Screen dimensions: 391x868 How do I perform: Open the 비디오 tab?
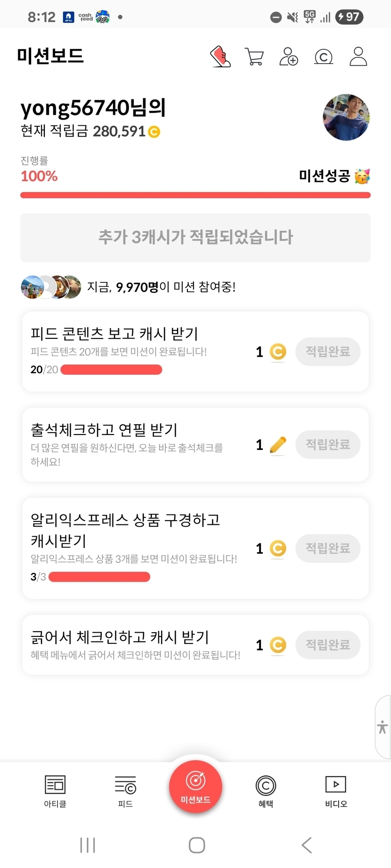pos(336,792)
